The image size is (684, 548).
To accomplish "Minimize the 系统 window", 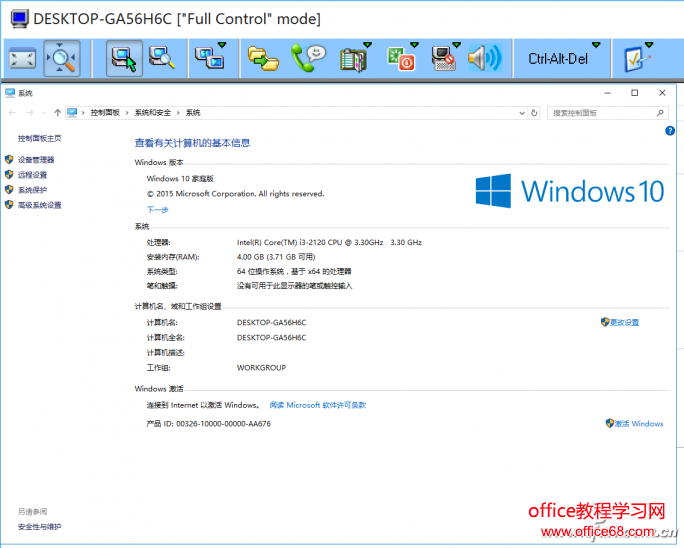I will click(608, 92).
